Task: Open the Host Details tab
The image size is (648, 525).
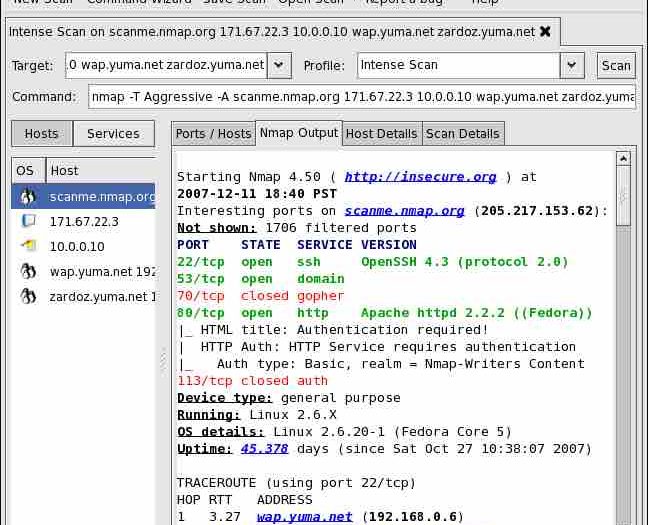Action: pos(382,134)
